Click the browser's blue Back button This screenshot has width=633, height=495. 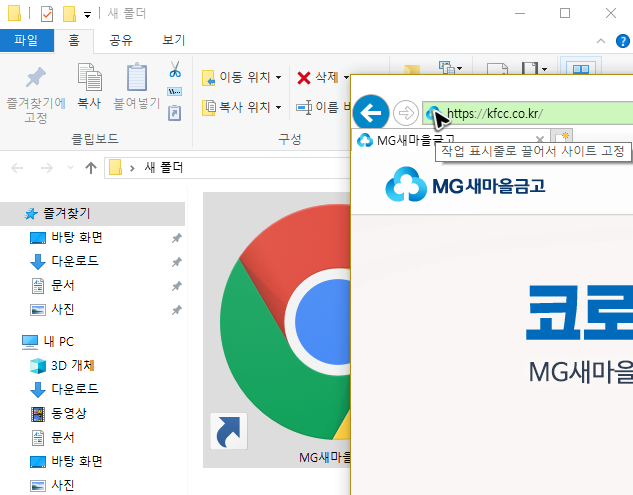click(371, 113)
